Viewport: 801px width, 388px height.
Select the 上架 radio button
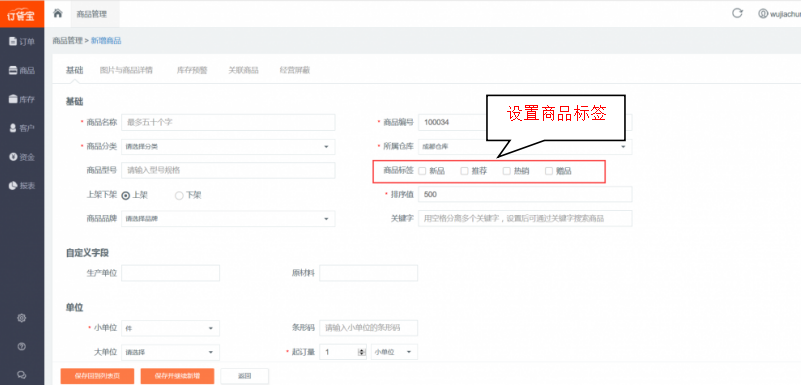tap(126, 196)
